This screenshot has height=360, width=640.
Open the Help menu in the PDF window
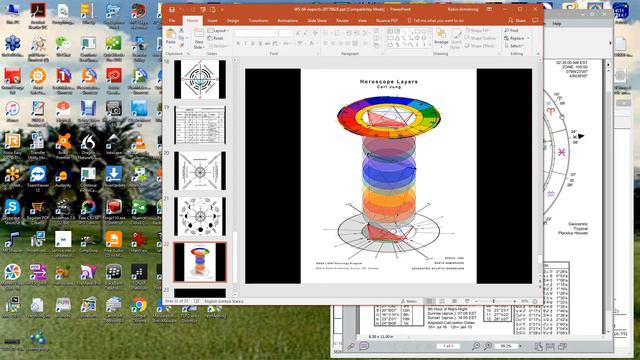pyautogui.click(x=556, y=24)
